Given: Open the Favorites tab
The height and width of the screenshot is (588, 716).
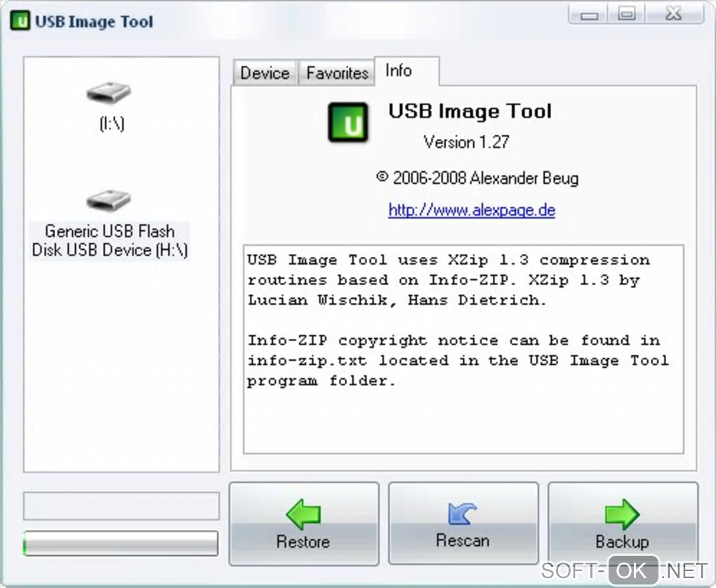Looking at the screenshot, I should (337, 73).
